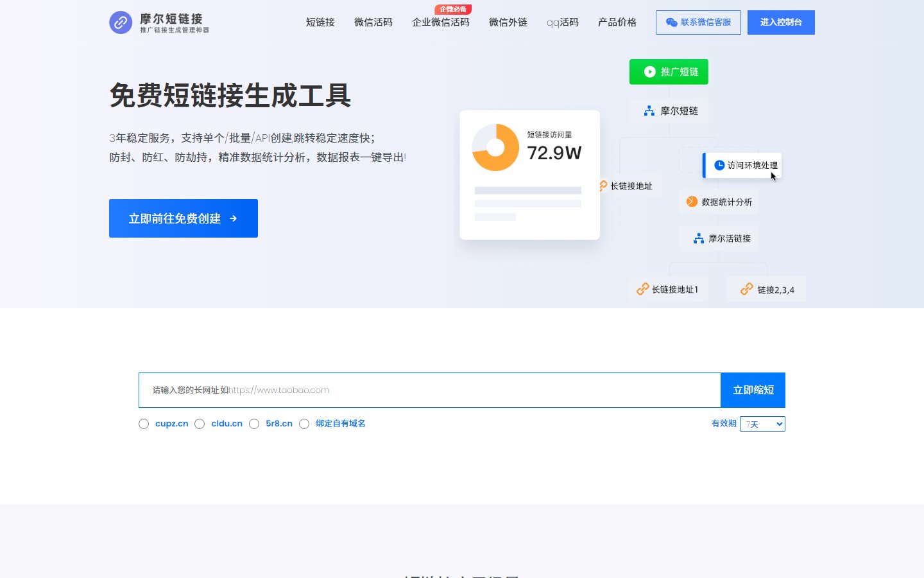Click the 企微必备 red badge

coord(453,9)
